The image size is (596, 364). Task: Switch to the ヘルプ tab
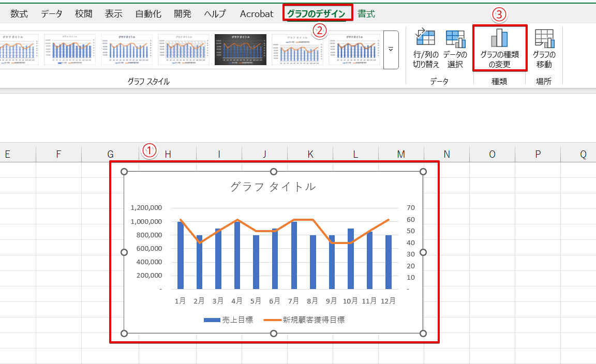point(215,14)
